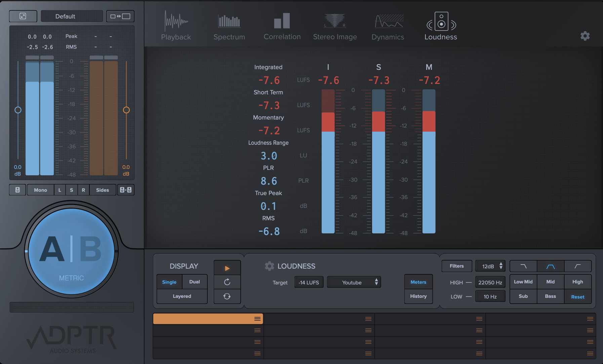603x364 pixels.
Task: Open menu of second-row third reference slot
Action: click(479, 330)
